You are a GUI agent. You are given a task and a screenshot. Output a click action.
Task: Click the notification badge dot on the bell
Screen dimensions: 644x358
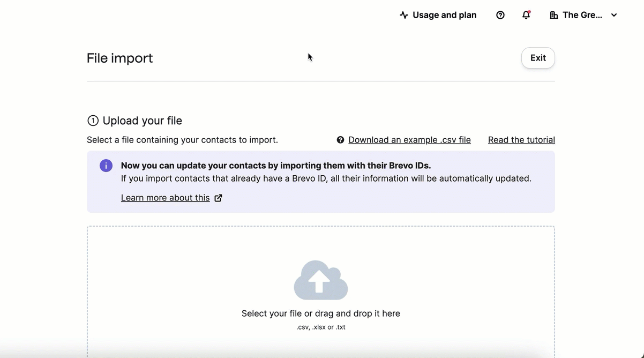coord(529,11)
